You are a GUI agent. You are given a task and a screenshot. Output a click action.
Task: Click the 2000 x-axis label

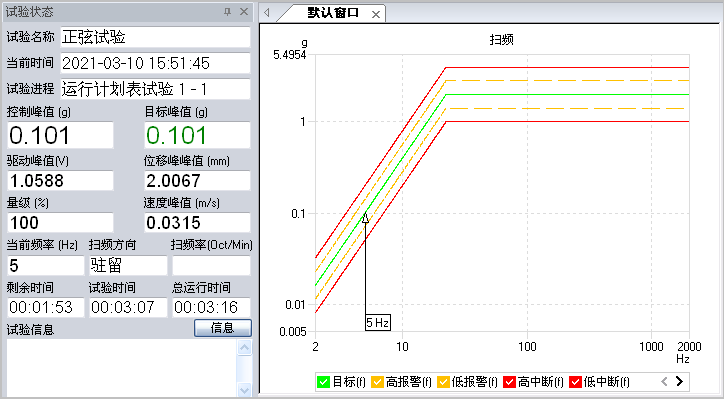pos(689,347)
